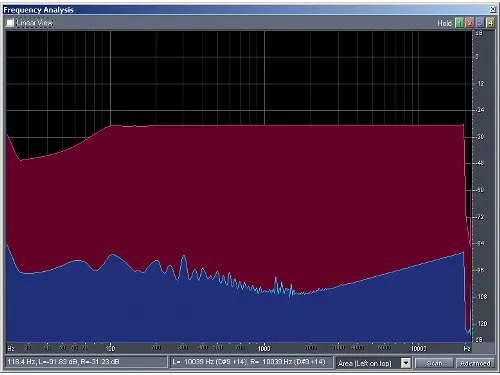Click the Scan button
This screenshot has height=375, width=500.
click(434, 363)
